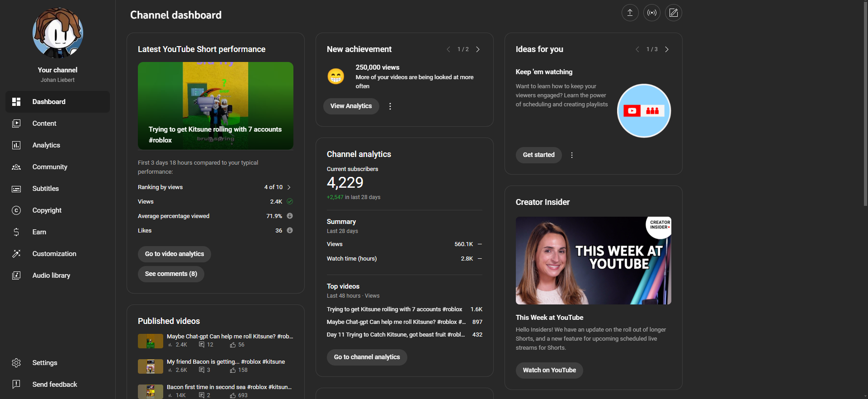
Task: Expand Ranking by views 4 of 10 chevron
Action: coord(289,187)
